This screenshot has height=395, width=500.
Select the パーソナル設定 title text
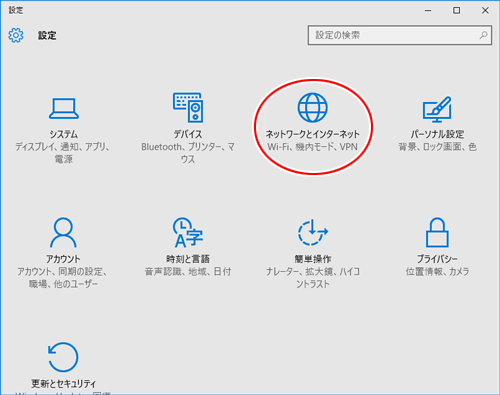(437, 134)
